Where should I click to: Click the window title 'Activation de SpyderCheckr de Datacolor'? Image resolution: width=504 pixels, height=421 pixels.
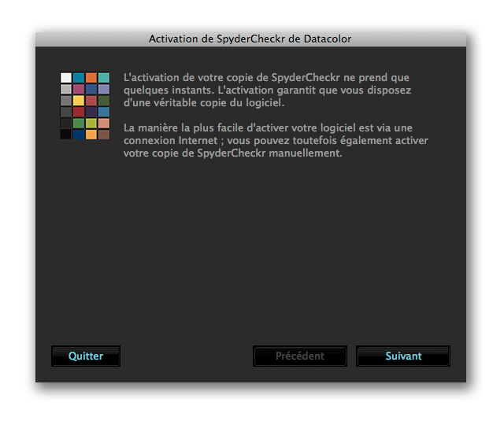point(250,39)
